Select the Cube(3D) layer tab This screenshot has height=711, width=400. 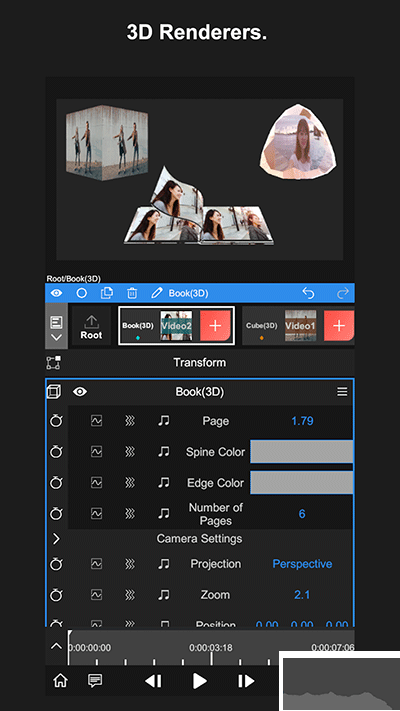click(262, 326)
